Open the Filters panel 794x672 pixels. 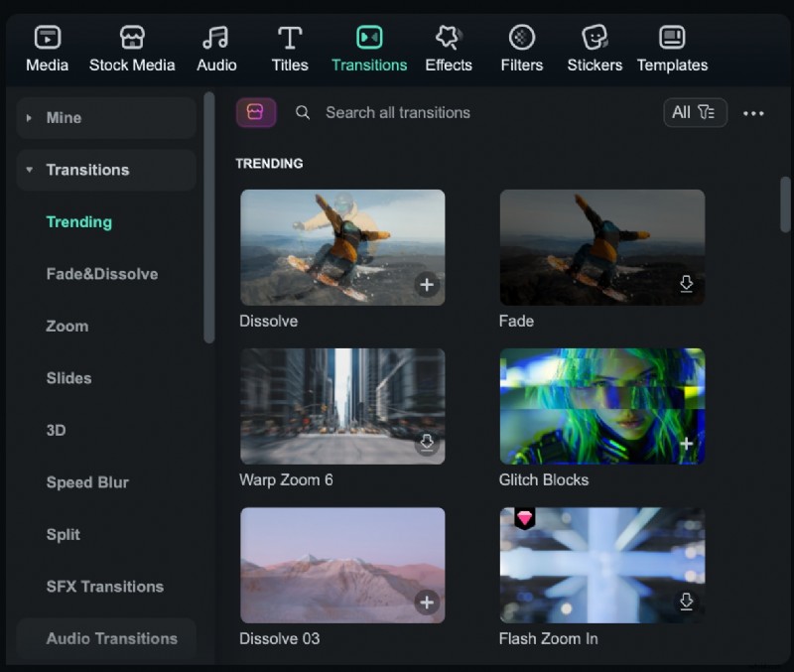pyautogui.click(x=521, y=47)
